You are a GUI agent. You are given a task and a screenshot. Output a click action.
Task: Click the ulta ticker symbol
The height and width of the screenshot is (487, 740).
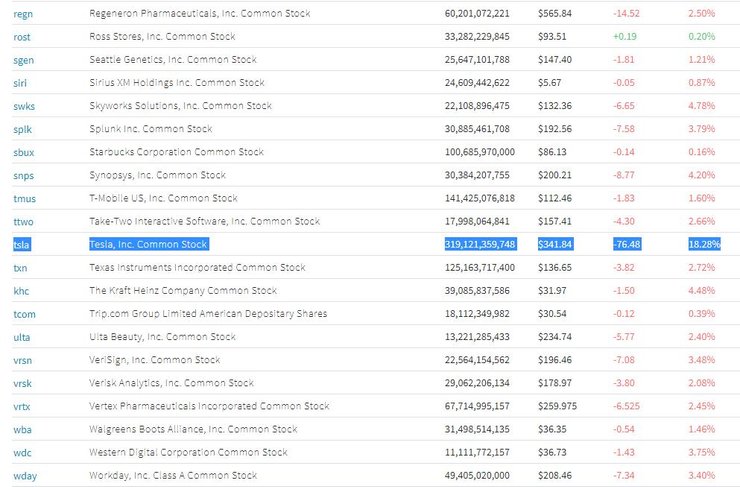pos(22,337)
